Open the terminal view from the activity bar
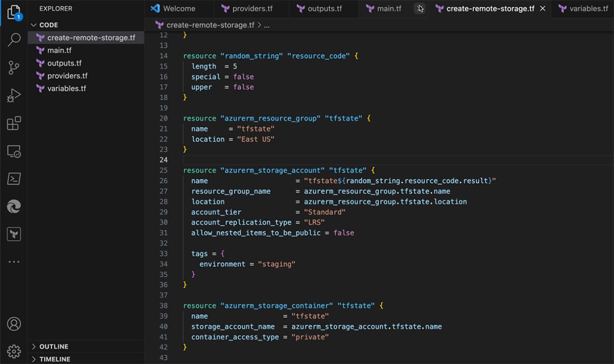Image resolution: width=614 pixels, height=364 pixels. coord(14,178)
